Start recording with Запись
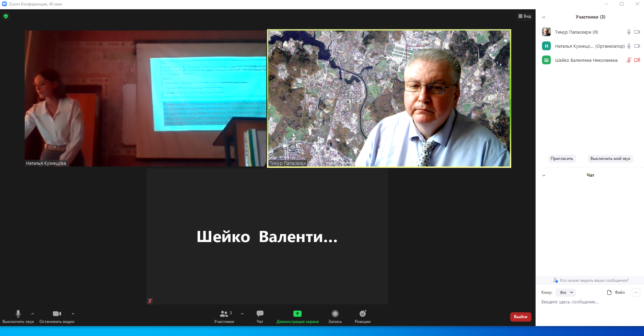The image size is (644, 336). click(335, 317)
